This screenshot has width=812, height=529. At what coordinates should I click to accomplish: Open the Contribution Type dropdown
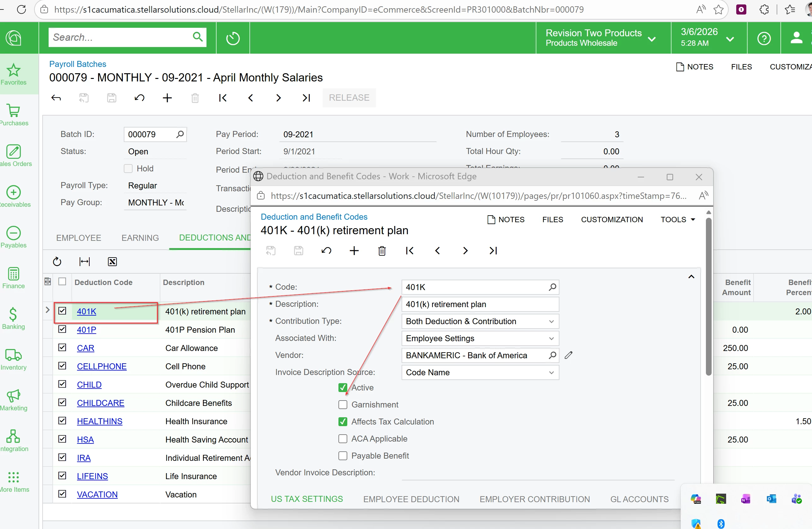[x=551, y=321]
